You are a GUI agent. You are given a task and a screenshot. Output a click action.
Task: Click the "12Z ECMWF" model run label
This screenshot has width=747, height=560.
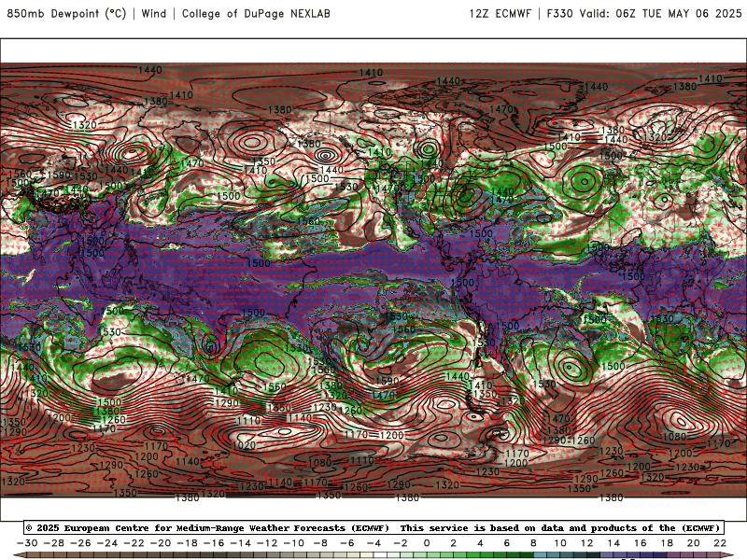[x=500, y=14]
